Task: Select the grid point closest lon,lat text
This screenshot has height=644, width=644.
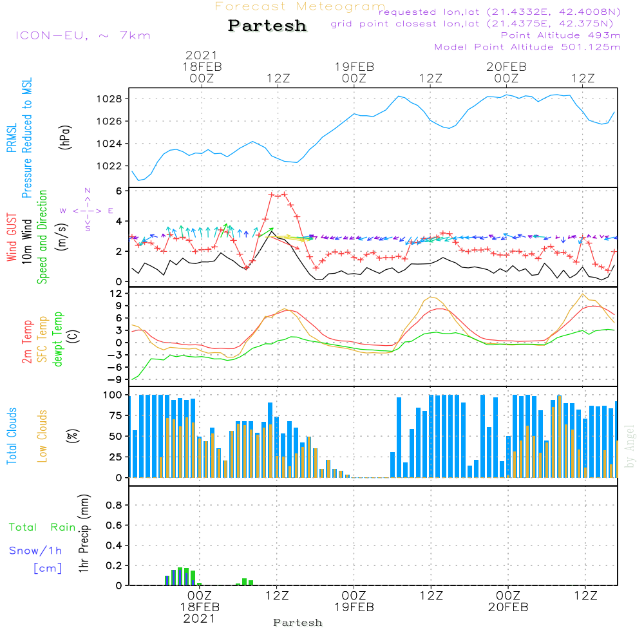Action: click(x=476, y=24)
